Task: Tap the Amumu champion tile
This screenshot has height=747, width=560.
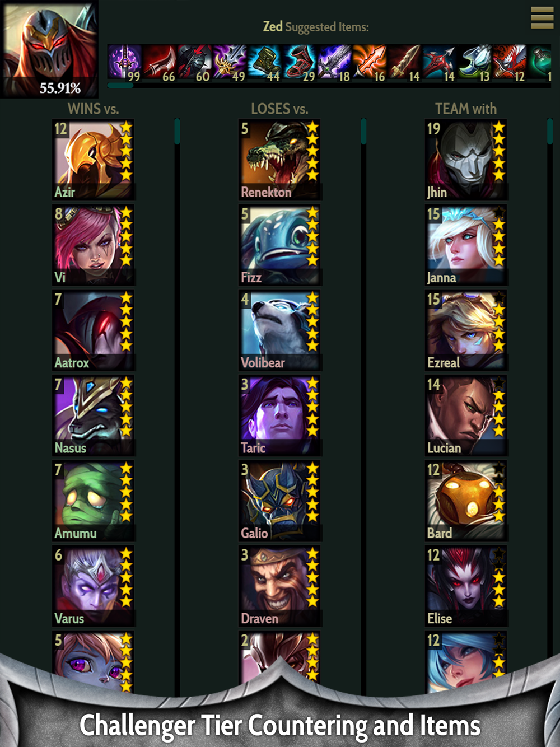Action: 94,501
